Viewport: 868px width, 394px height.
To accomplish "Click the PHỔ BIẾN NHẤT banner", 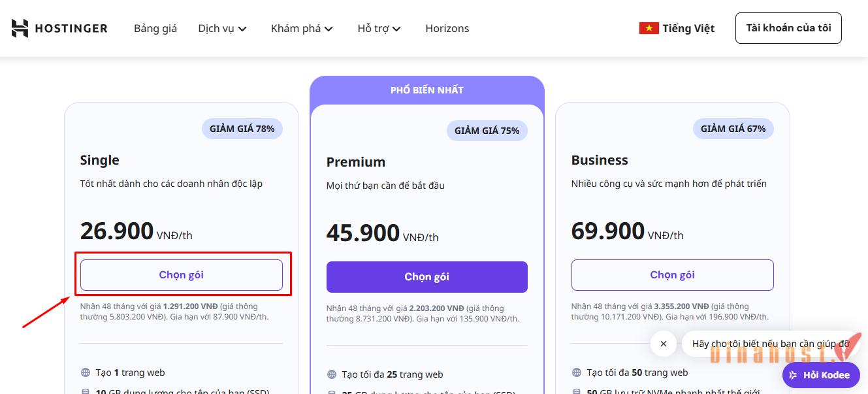I will tap(426, 90).
